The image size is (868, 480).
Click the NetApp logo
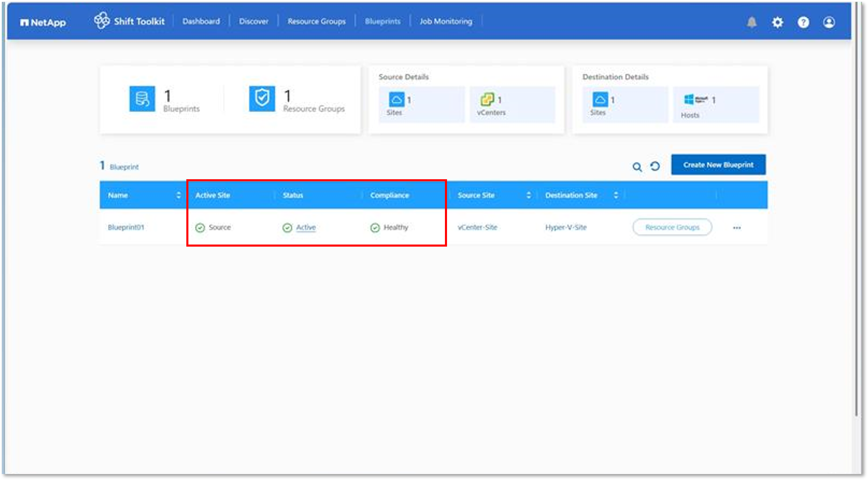click(x=43, y=22)
